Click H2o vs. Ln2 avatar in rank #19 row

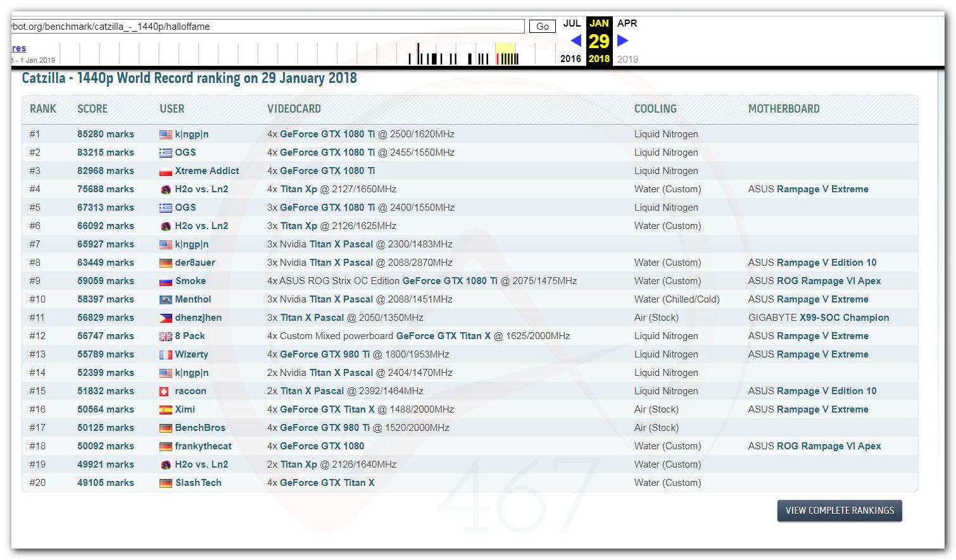pyautogui.click(x=166, y=465)
